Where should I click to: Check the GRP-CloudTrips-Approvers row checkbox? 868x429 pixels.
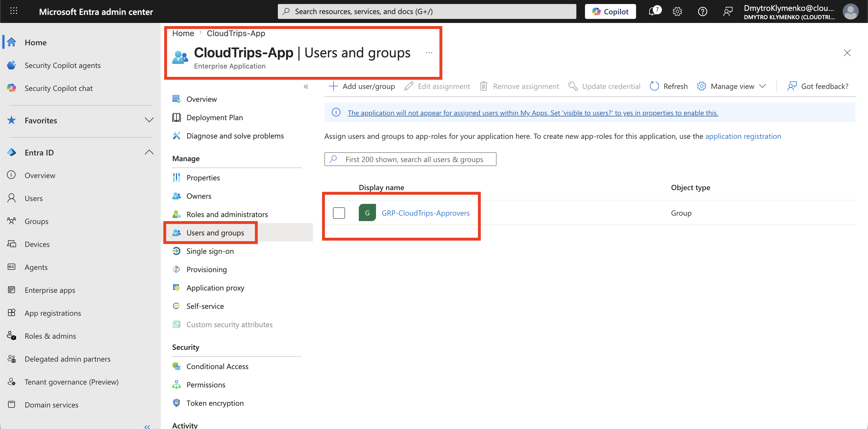[x=339, y=213]
